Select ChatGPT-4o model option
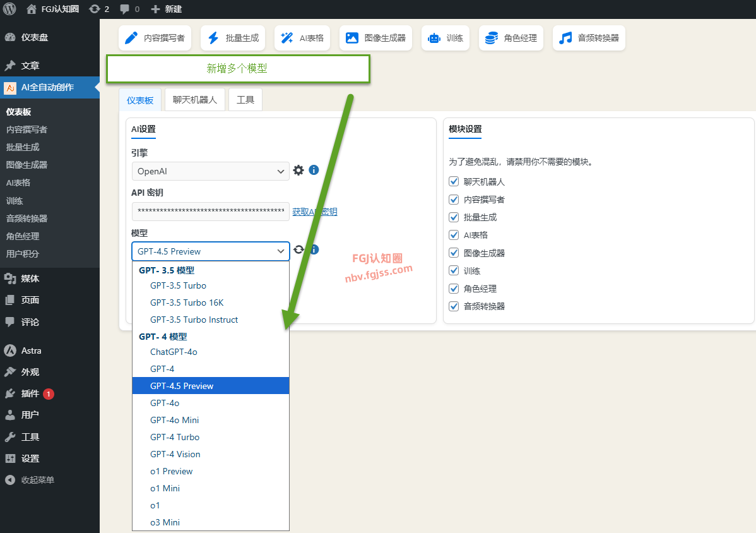This screenshot has height=533, width=756. (x=211, y=352)
